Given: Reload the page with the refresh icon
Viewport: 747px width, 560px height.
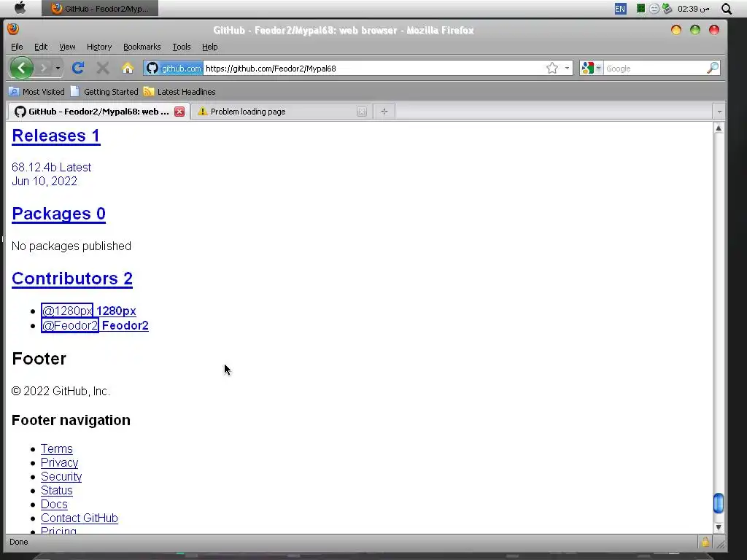Looking at the screenshot, I should pyautogui.click(x=78, y=68).
